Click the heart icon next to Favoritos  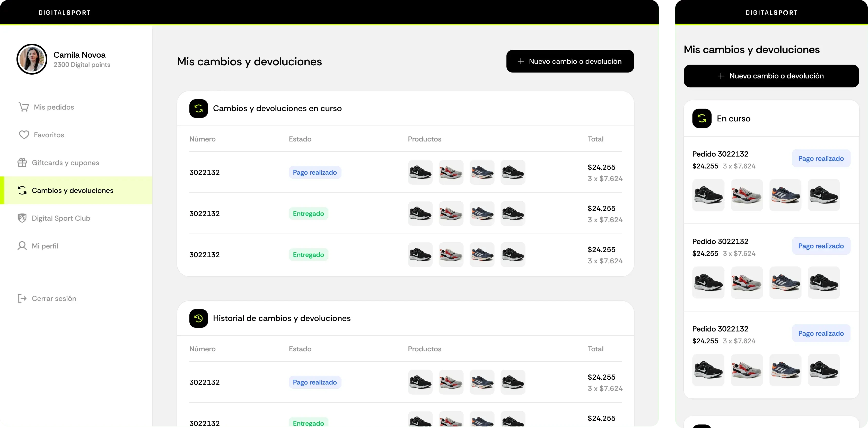[x=24, y=135]
